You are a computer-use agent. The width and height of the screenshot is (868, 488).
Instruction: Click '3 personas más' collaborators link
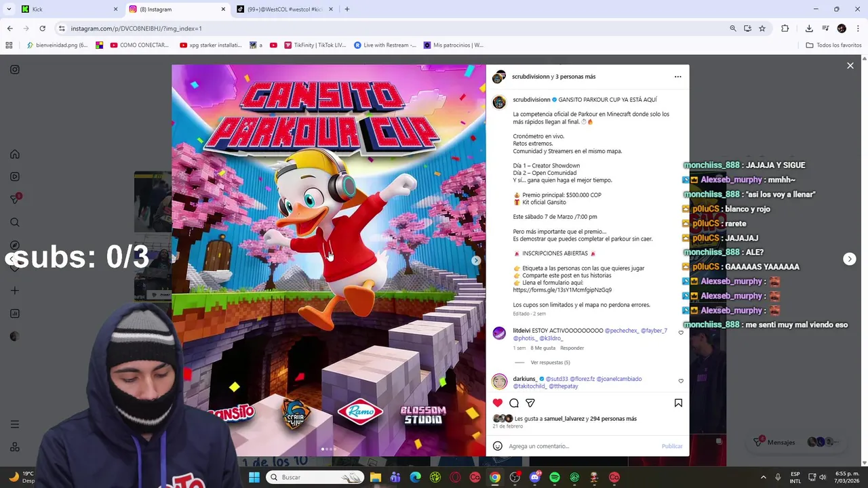pos(575,77)
